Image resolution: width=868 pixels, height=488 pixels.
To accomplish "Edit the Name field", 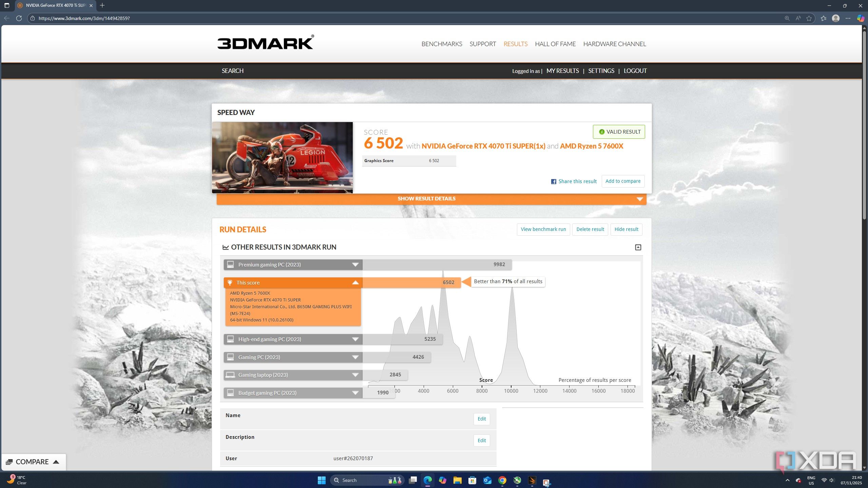I will tap(482, 419).
